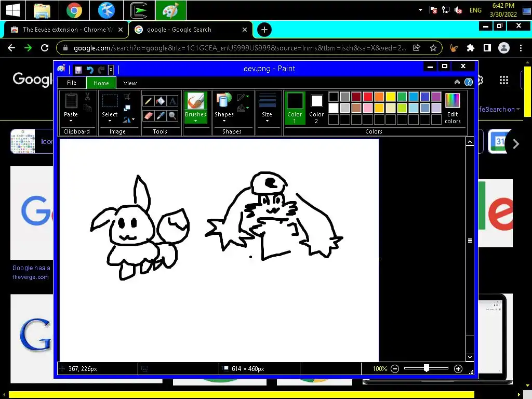532x399 pixels.
Task: Click the Select rectangle icon
Action: (x=110, y=101)
